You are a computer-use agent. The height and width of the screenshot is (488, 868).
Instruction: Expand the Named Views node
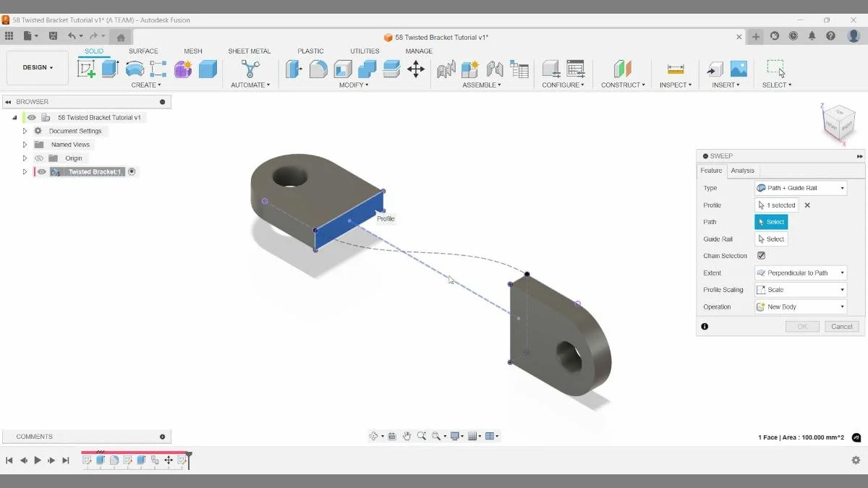click(x=25, y=145)
